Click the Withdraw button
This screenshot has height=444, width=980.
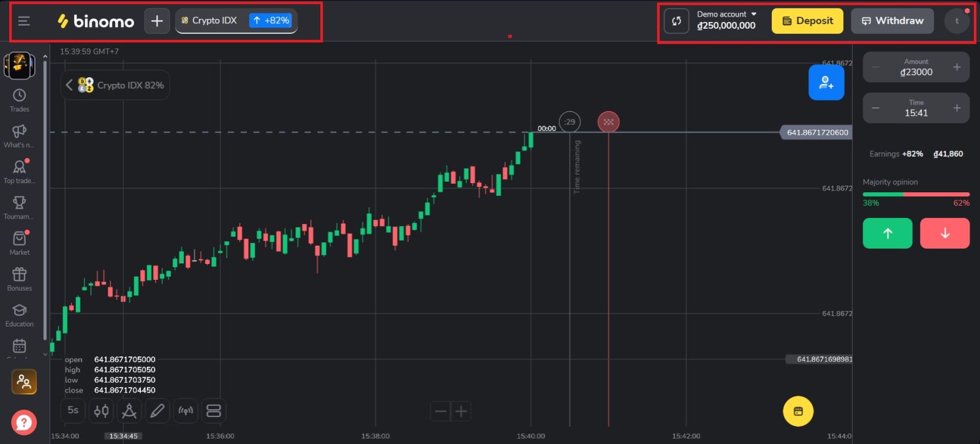tap(892, 21)
